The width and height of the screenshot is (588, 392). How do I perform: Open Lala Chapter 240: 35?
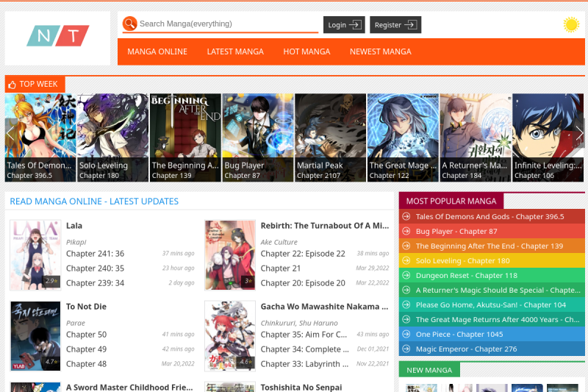(x=96, y=268)
